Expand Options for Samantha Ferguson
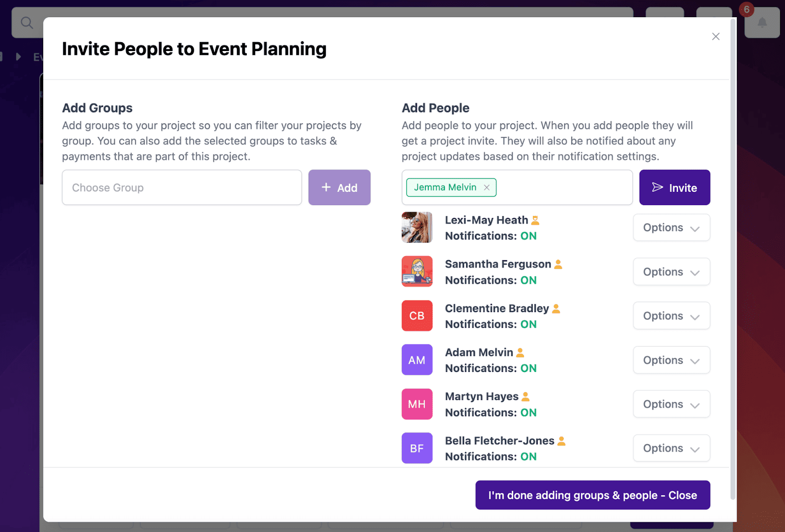 (x=671, y=272)
